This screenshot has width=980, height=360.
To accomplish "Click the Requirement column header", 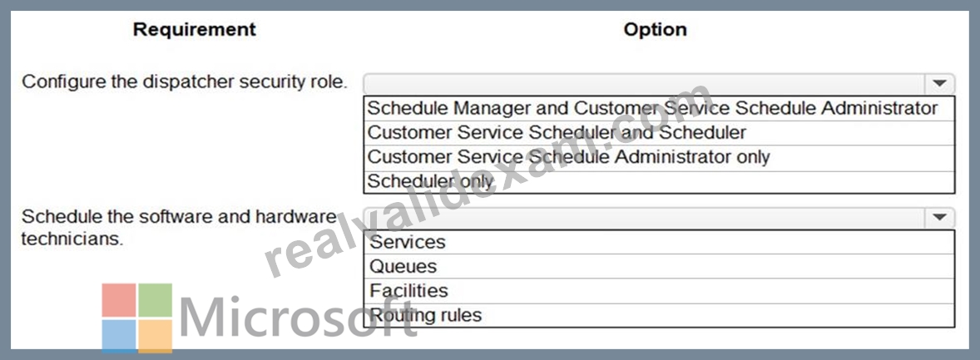I will (195, 29).
